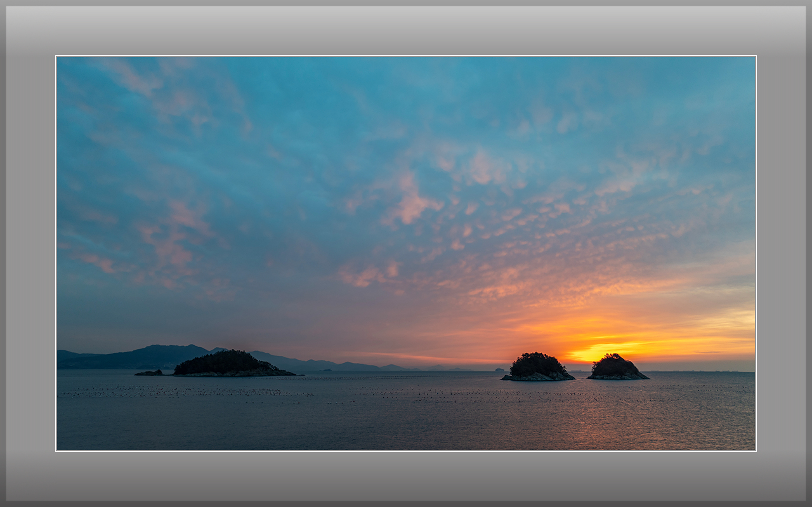Click the sunset seascape photo
This screenshot has width=812, height=507.
[x=406, y=253]
